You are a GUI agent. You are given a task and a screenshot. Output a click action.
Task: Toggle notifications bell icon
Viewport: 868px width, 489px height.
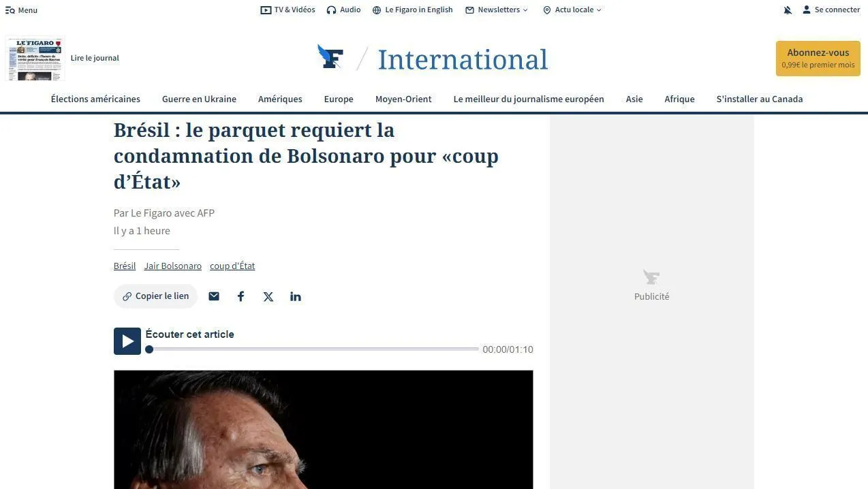pyautogui.click(x=788, y=10)
